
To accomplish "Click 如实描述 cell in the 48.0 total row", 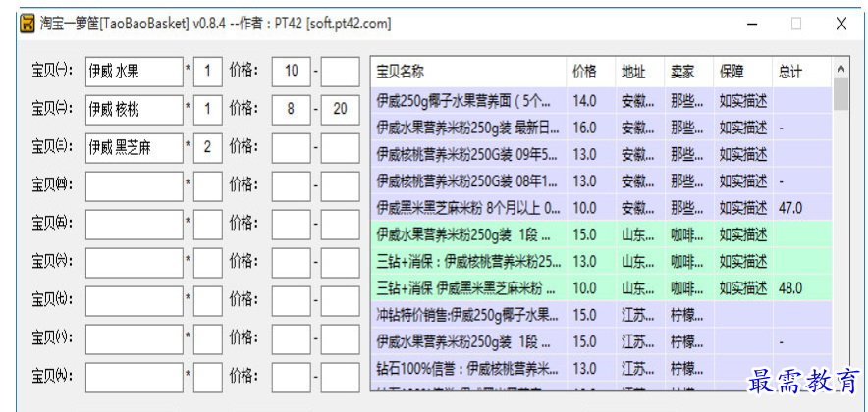I will [743, 288].
